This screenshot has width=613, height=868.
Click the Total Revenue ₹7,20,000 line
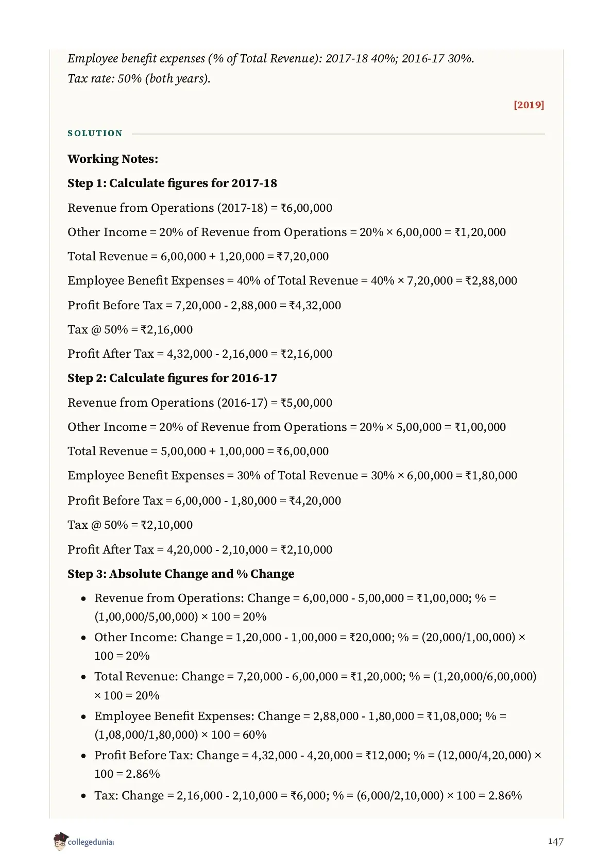(x=198, y=256)
